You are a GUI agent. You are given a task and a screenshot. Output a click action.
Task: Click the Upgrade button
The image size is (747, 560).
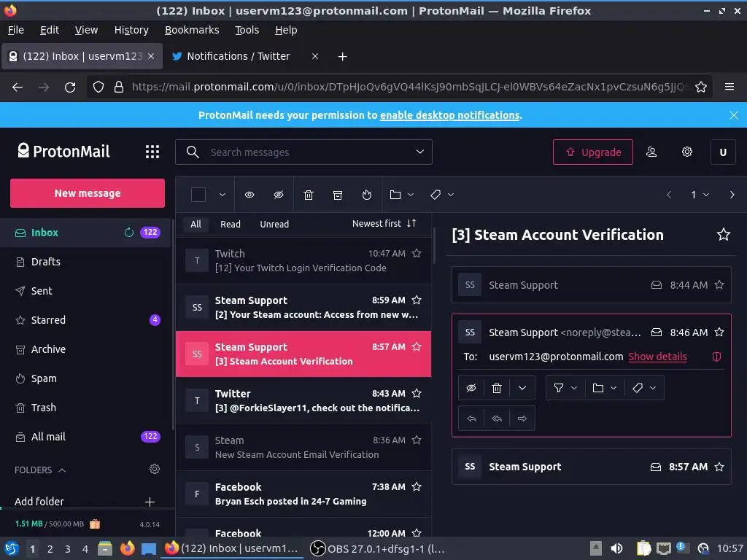pos(592,152)
